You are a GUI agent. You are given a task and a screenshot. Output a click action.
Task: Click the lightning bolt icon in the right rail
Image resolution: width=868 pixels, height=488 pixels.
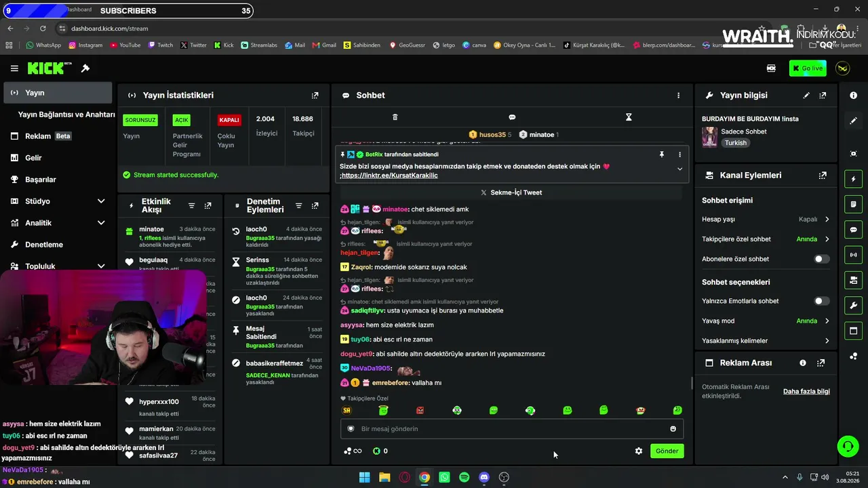click(x=853, y=179)
